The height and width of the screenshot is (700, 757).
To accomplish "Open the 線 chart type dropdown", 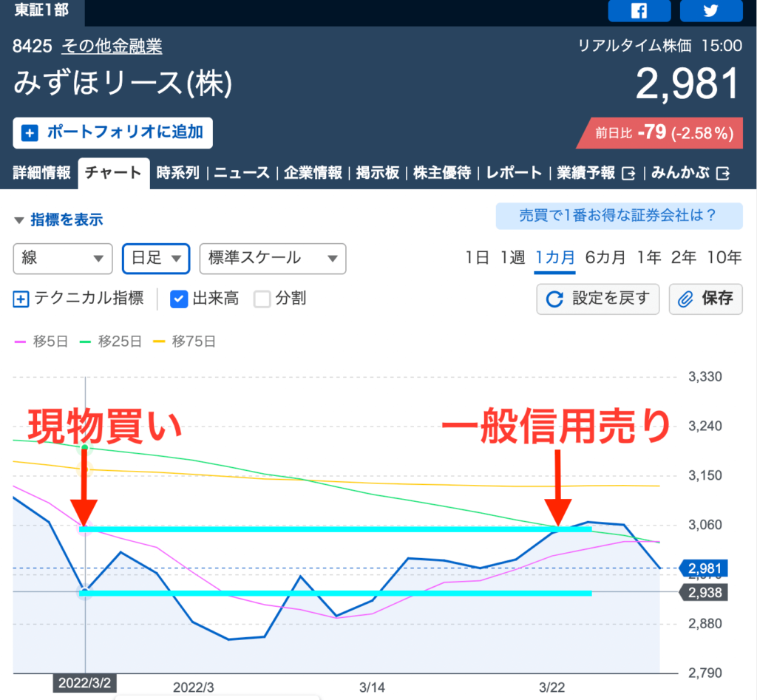I will tap(63, 259).
